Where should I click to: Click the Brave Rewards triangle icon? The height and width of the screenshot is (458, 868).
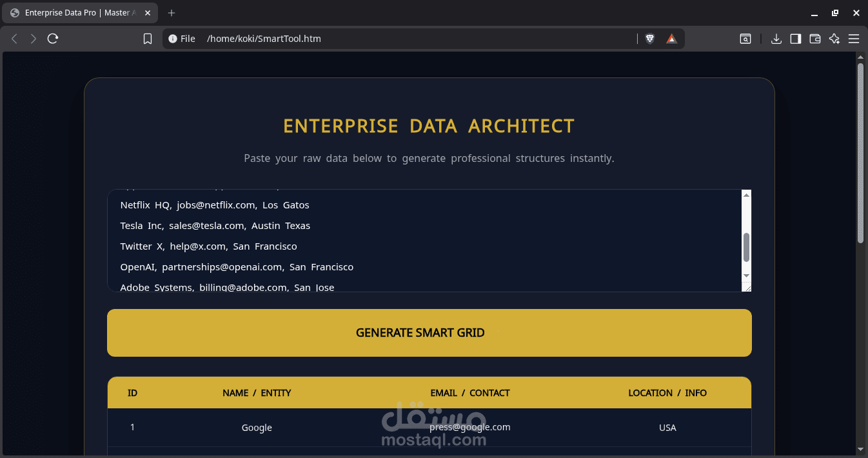coord(671,39)
